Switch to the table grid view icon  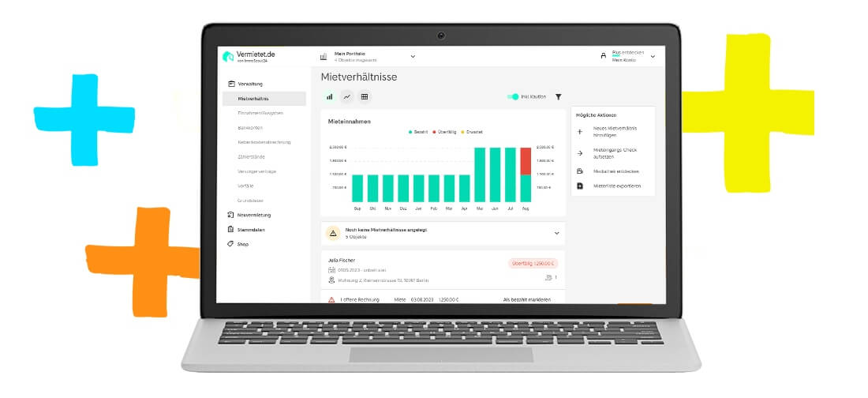pyautogui.click(x=365, y=97)
